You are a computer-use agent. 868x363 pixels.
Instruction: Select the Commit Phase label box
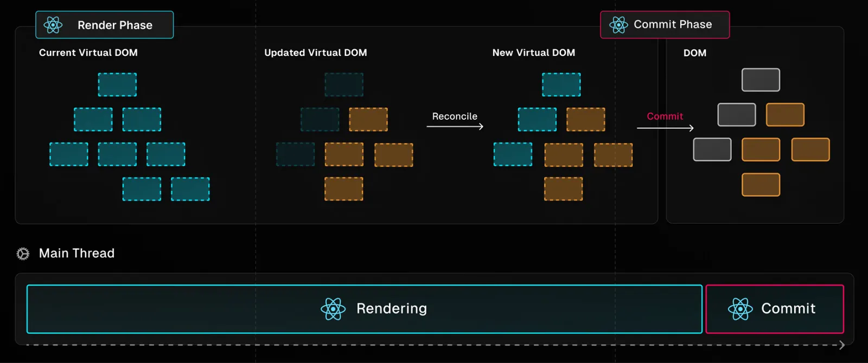[665, 24]
